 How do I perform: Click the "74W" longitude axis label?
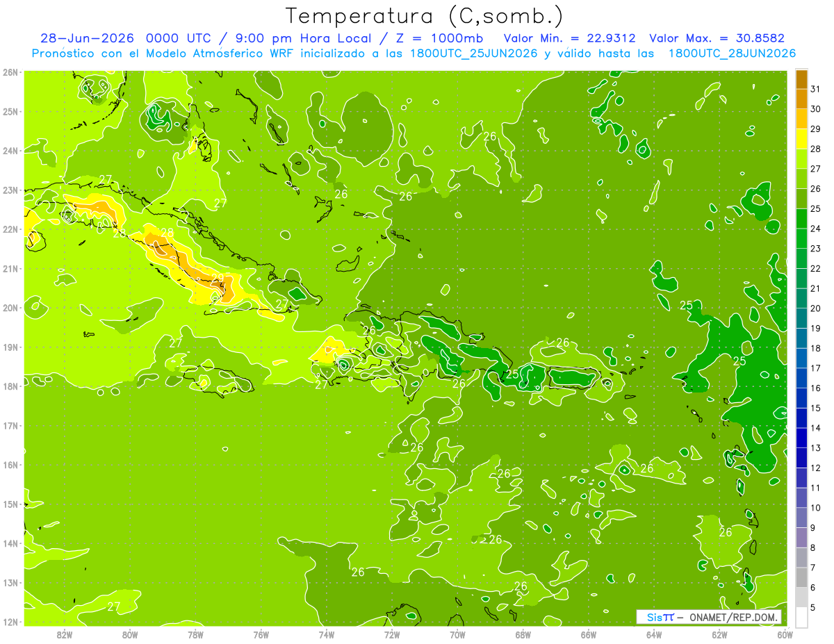click(327, 634)
